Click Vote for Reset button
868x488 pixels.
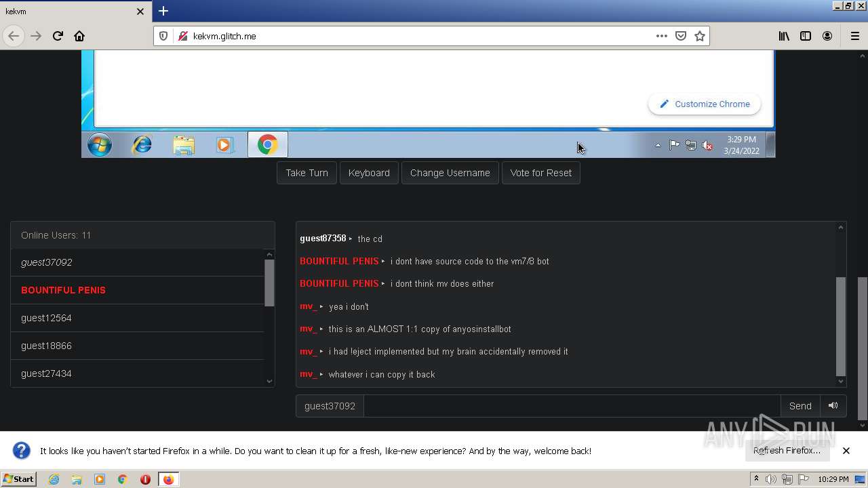pyautogui.click(x=541, y=173)
